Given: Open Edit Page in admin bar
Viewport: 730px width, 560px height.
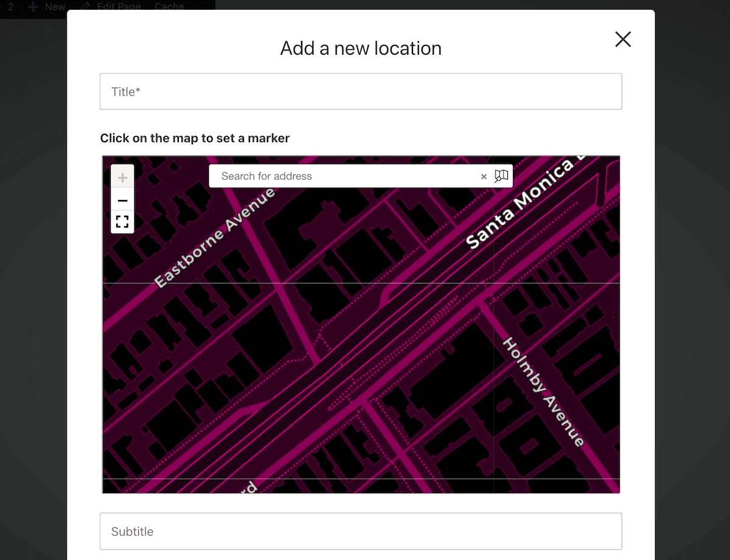Looking at the screenshot, I should [111, 7].
